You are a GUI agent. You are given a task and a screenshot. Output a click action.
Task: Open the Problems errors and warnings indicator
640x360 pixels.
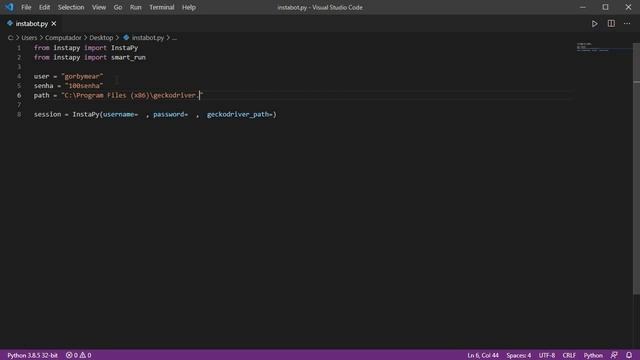78,355
